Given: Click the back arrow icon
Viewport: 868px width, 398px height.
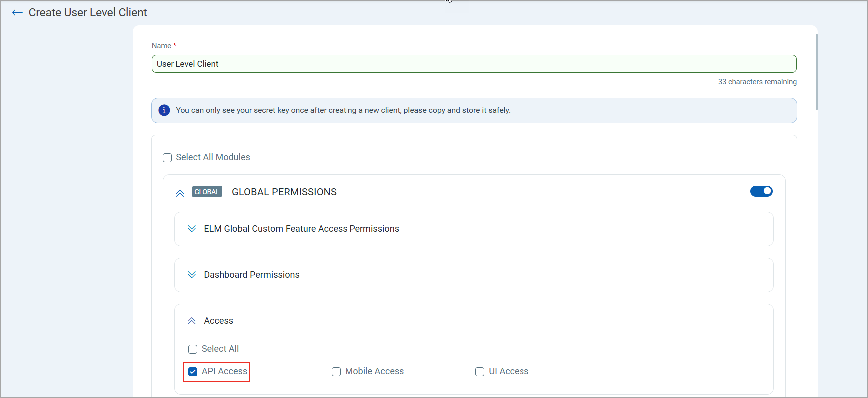Looking at the screenshot, I should point(17,13).
